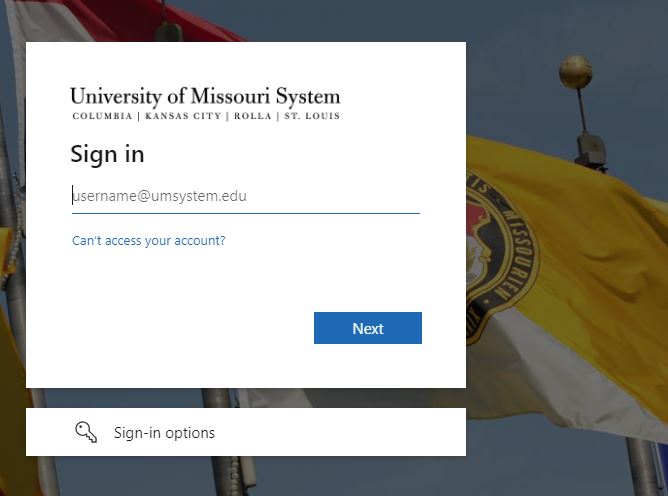
Task: Click the blue Next button
Action: (368, 328)
